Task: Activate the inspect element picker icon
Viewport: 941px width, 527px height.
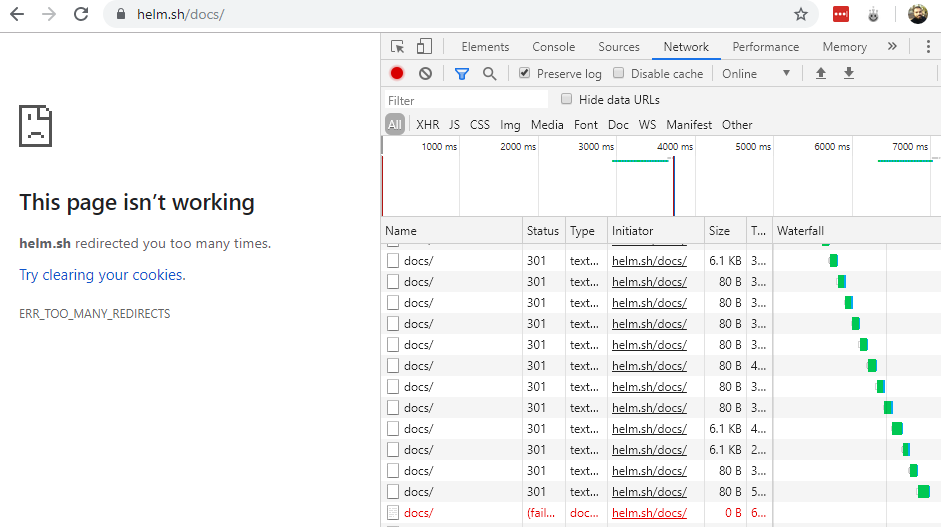Action: pos(397,47)
